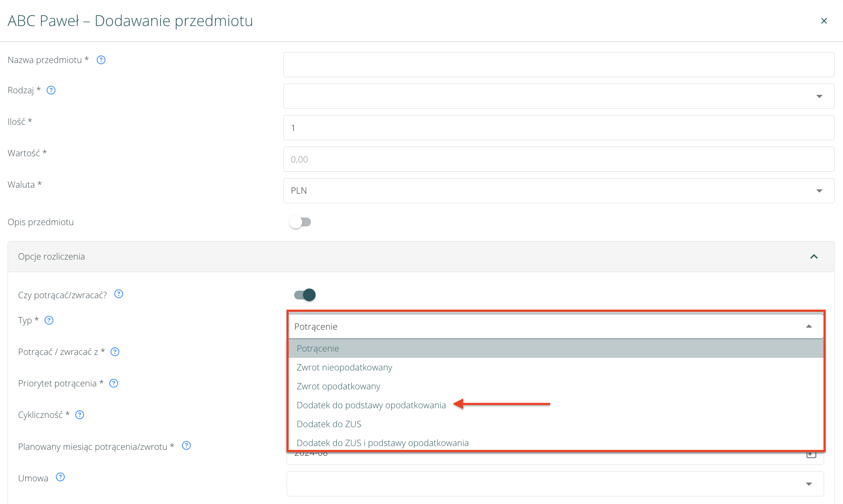Turn off Czy potrącać/zwracać switch
This screenshot has height=504, width=843.
(x=305, y=295)
